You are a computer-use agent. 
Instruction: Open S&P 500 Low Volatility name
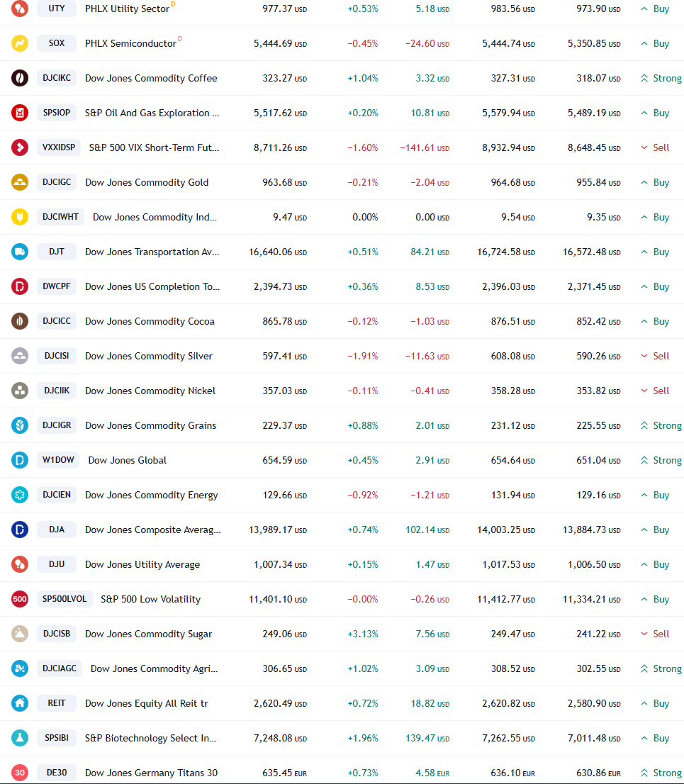pyautogui.click(x=150, y=599)
